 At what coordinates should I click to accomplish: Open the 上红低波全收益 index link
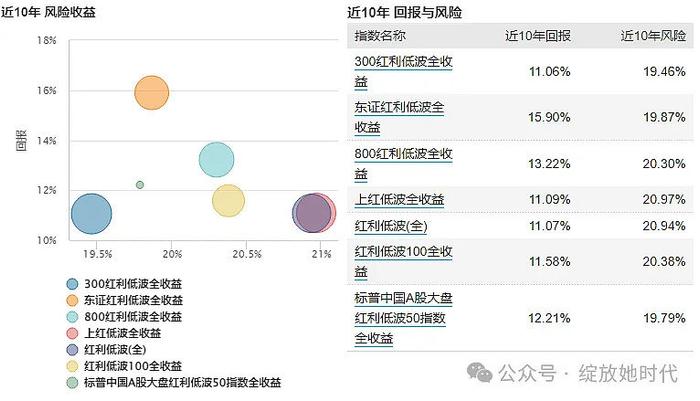400,199
